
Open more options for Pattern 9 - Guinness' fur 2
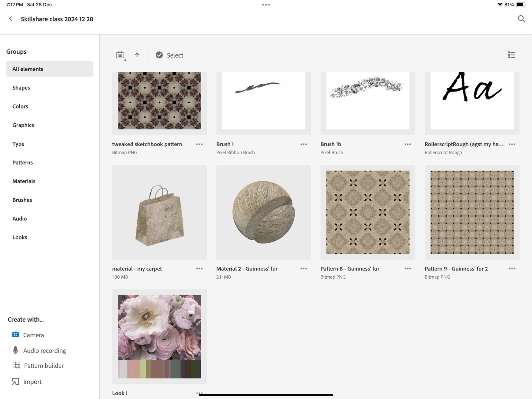click(512, 269)
